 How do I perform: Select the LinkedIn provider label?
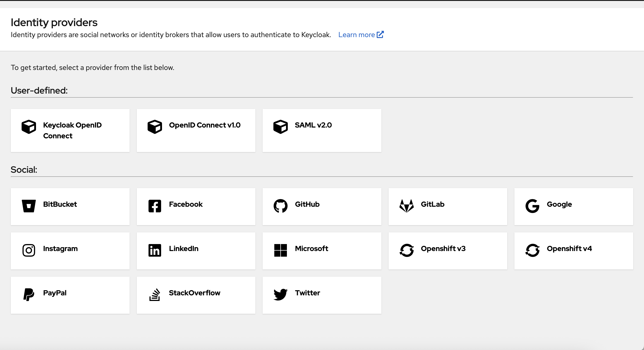[184, 249]
